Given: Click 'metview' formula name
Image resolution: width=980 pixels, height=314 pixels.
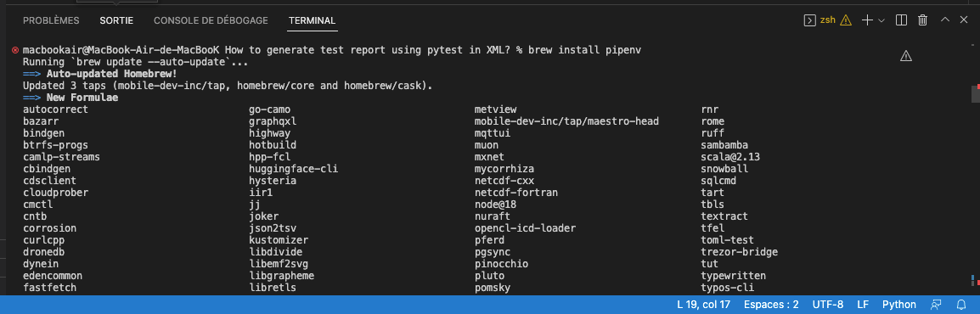Looking at the screenshot, I should [x=495, y=109].
